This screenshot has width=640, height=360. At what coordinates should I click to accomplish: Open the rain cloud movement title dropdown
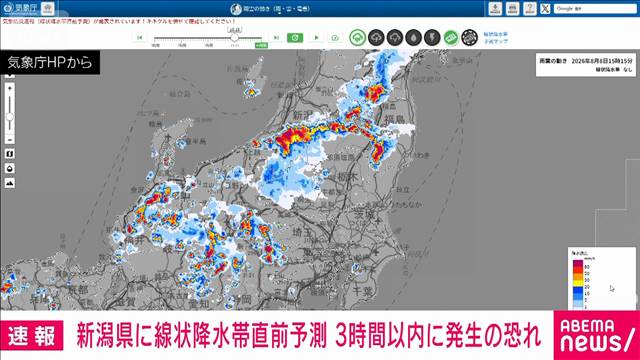click(270, 9)
